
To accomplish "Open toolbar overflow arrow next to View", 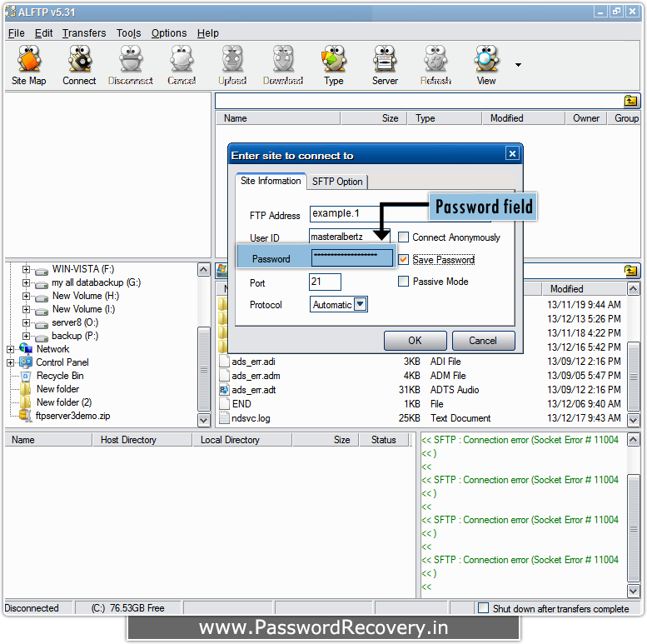I will 518,65.
